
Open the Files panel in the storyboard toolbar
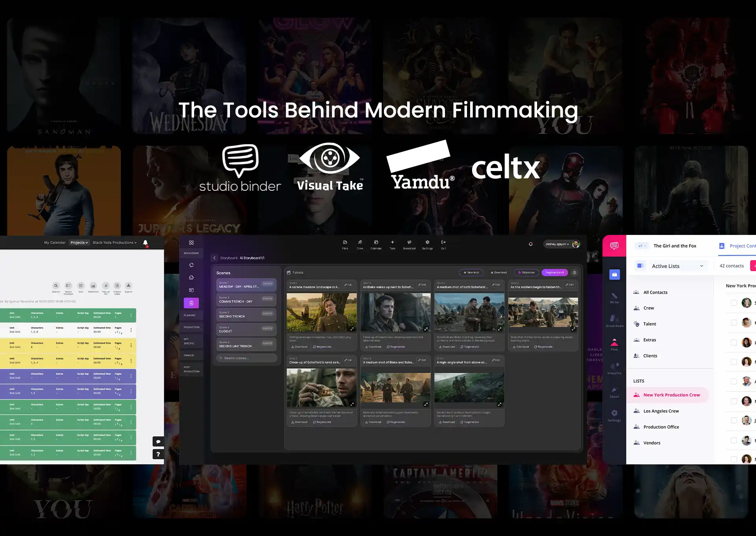[x=345, y=244]
